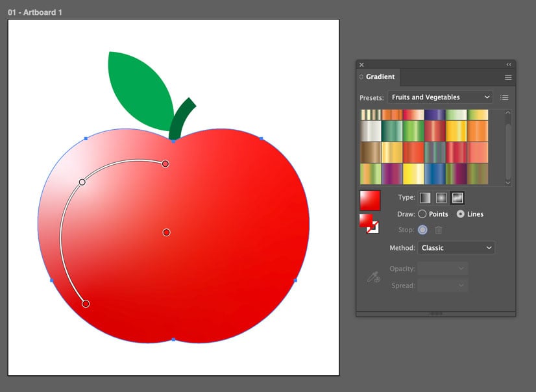
Task: Select the Radial gradient type icon
Action: (442, 198)
